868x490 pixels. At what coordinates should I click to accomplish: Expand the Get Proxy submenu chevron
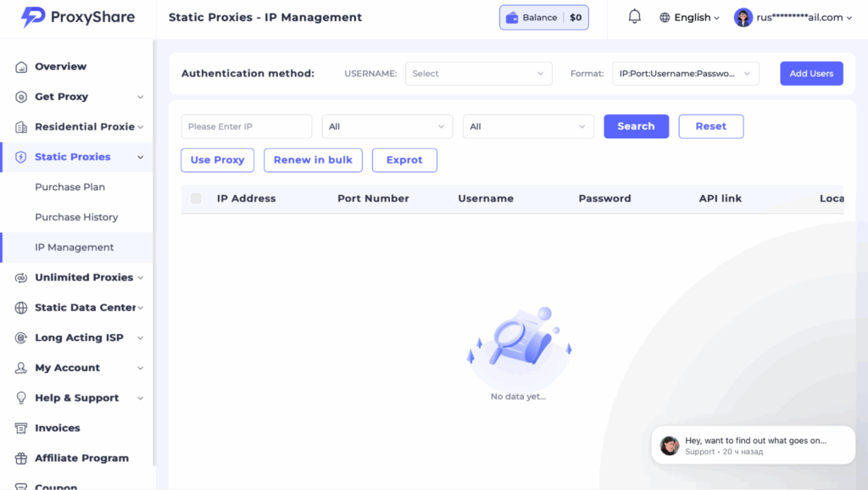coord(141,97)
